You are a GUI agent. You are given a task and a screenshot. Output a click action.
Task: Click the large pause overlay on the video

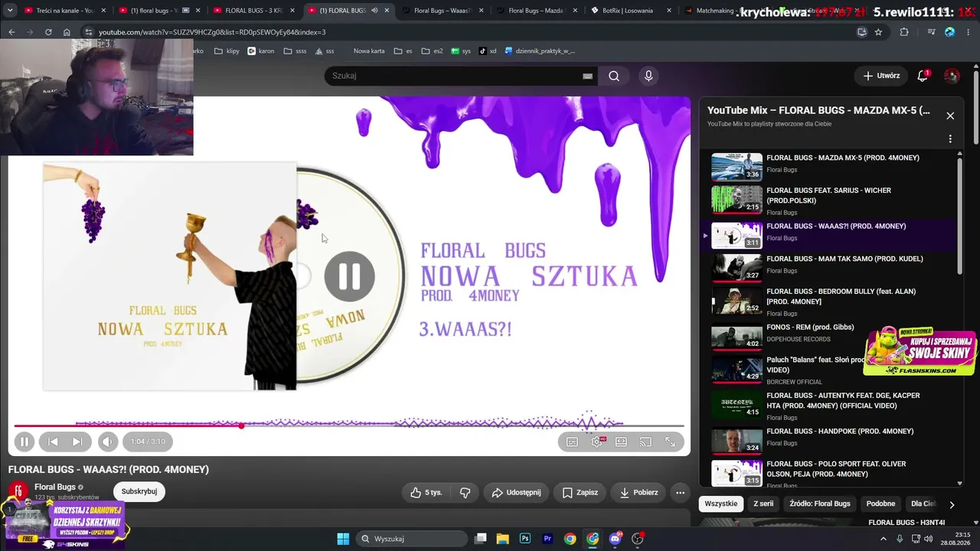coord(349,276)
